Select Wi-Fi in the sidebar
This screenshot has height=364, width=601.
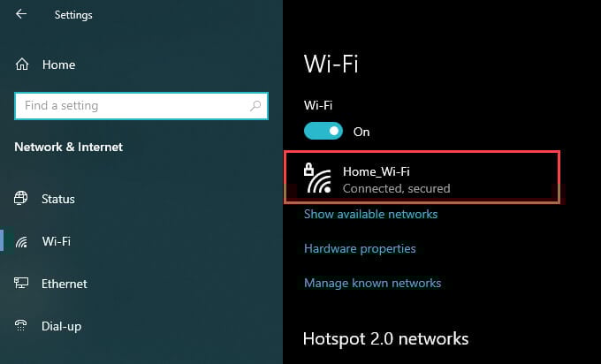[57, 241]
